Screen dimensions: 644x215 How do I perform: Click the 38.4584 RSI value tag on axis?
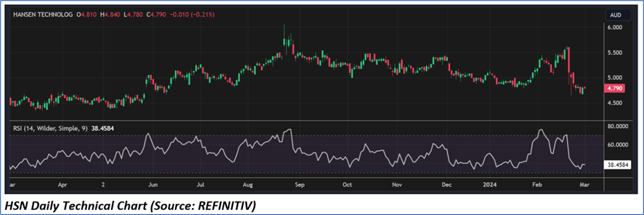pos(618,166)
